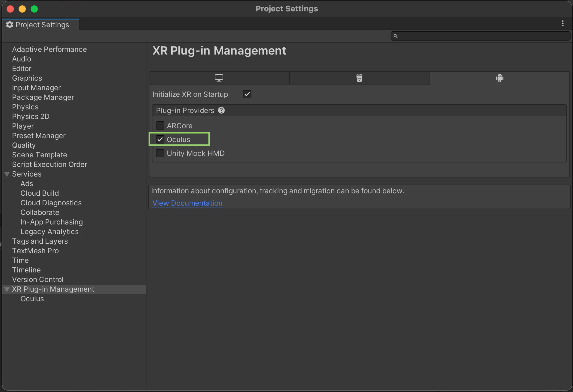
Task: Open Timeline settings
Action: pyautogui.click(x=26, y=270)
